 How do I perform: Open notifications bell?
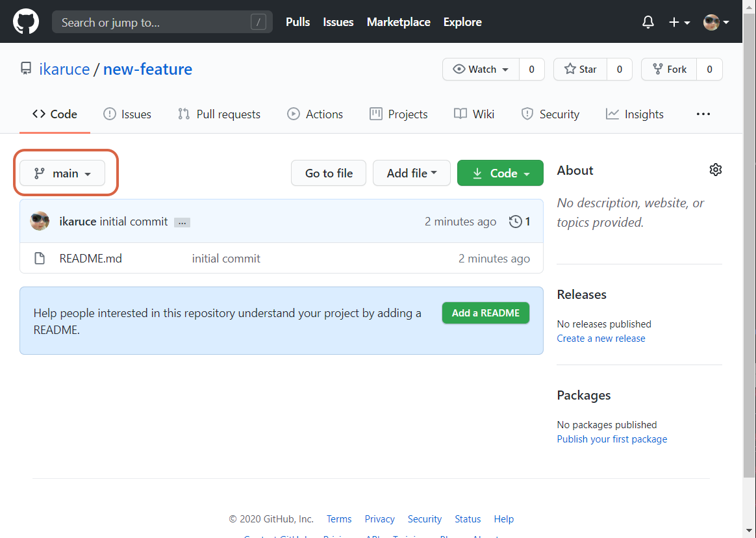coord(648,22)
